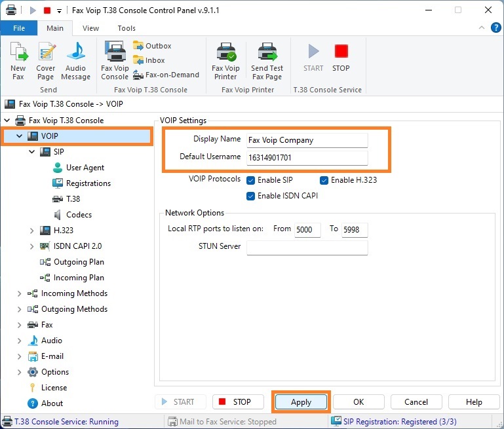Select the VOIP tree node
Image resolution: width=504 pixels, height=429 pixels.
coord(77,136)
